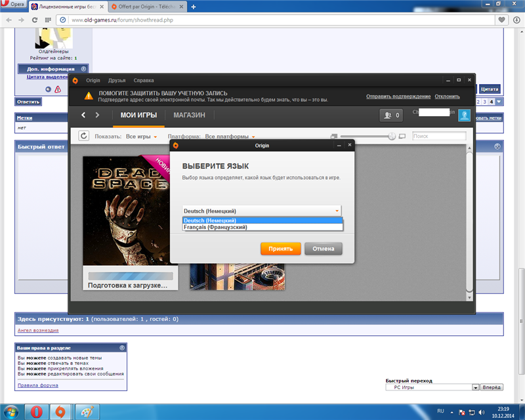Click the Отмена button
Image resolution: width=525 pixels, height=420 pixels.
pos(323,249)
